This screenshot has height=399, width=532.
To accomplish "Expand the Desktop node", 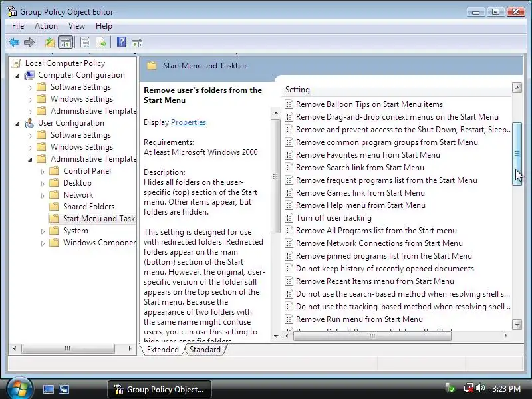I will 43,184.
